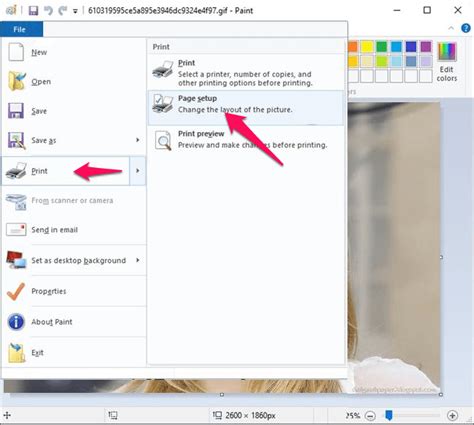This screenshot has width=474, height=425.
Task: Click the Save icon in quick access toolbar
Action: tap(33, 11)
